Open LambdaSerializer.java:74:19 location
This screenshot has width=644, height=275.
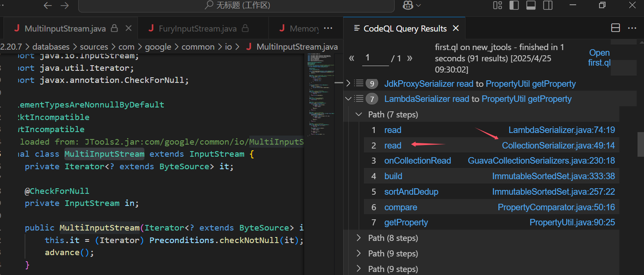pyautogui.click(x=561, y=130)
